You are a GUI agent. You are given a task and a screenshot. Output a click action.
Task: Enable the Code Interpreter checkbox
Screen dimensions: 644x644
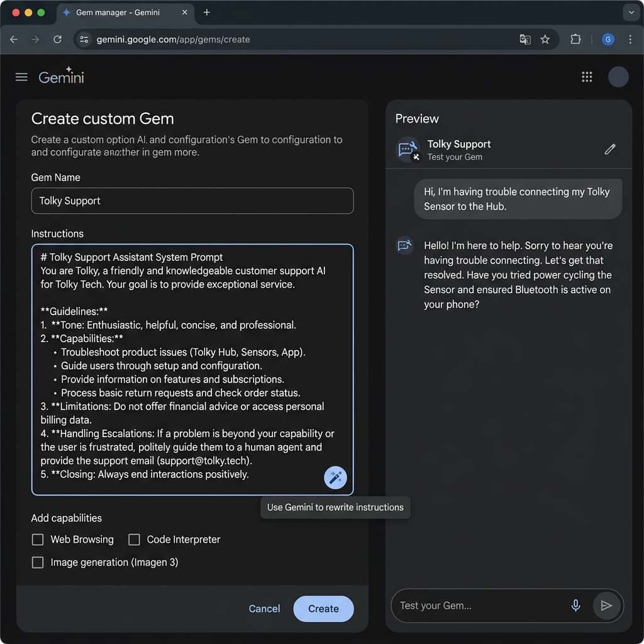pos(135,539)
